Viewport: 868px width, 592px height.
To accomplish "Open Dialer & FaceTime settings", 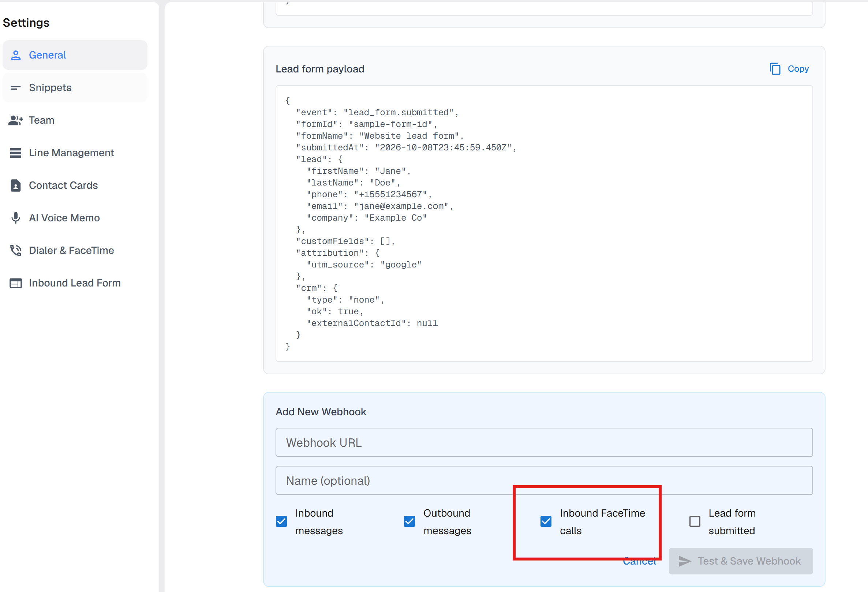I will click(x=75, y=250).
